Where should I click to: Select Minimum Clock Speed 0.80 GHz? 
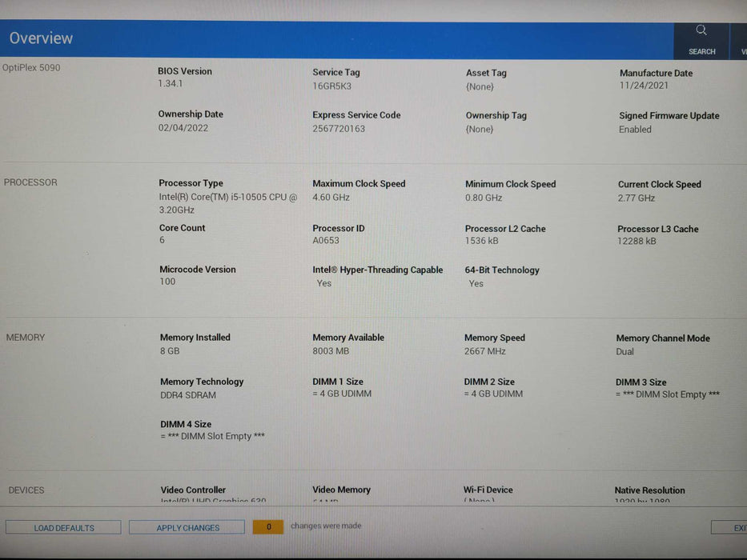[x=484, y=198]
